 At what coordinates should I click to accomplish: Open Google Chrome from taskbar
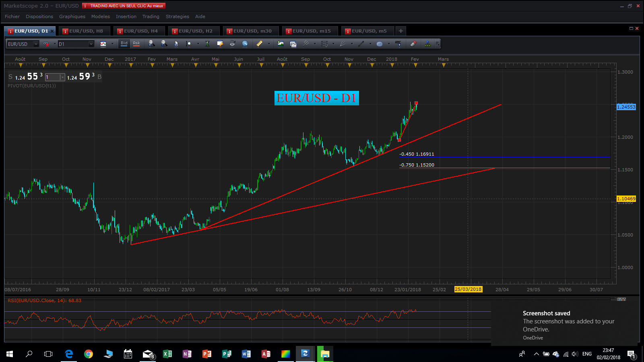coord(89,354)
